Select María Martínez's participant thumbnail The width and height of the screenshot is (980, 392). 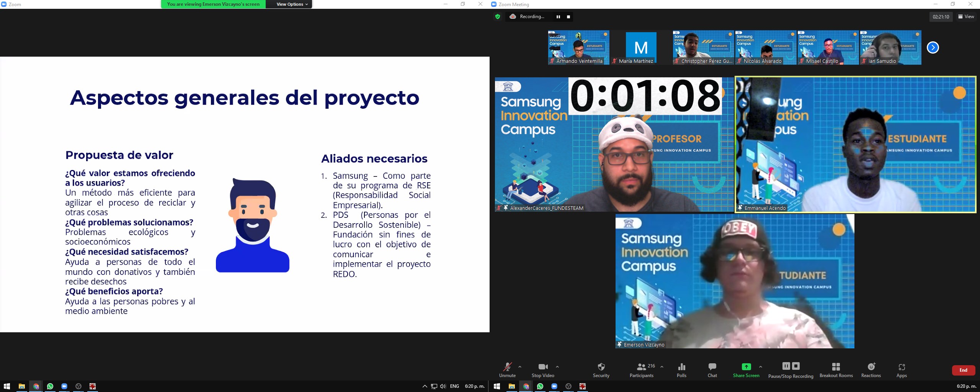coord(640,47)
